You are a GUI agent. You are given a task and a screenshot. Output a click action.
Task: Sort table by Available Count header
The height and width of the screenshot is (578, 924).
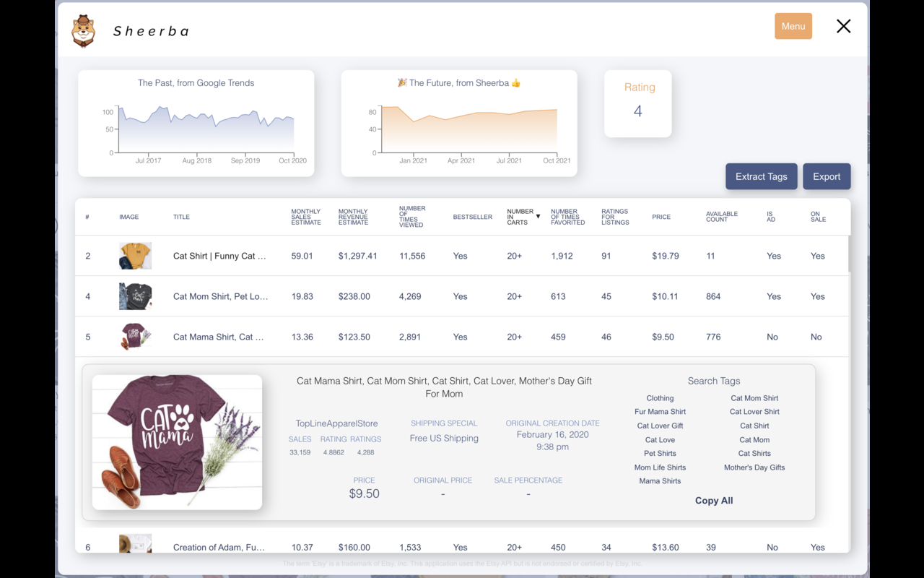[x=722, y=217]
